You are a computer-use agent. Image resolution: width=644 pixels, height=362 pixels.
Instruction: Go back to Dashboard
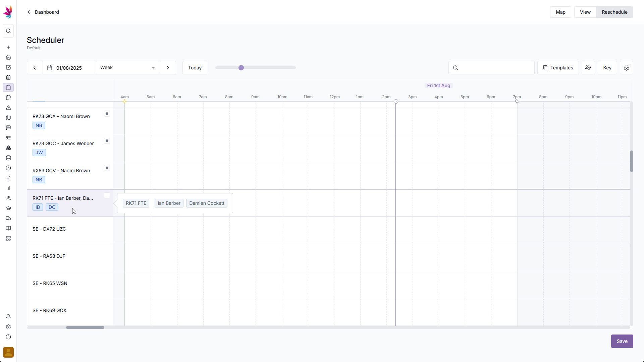tap(43, 12)
